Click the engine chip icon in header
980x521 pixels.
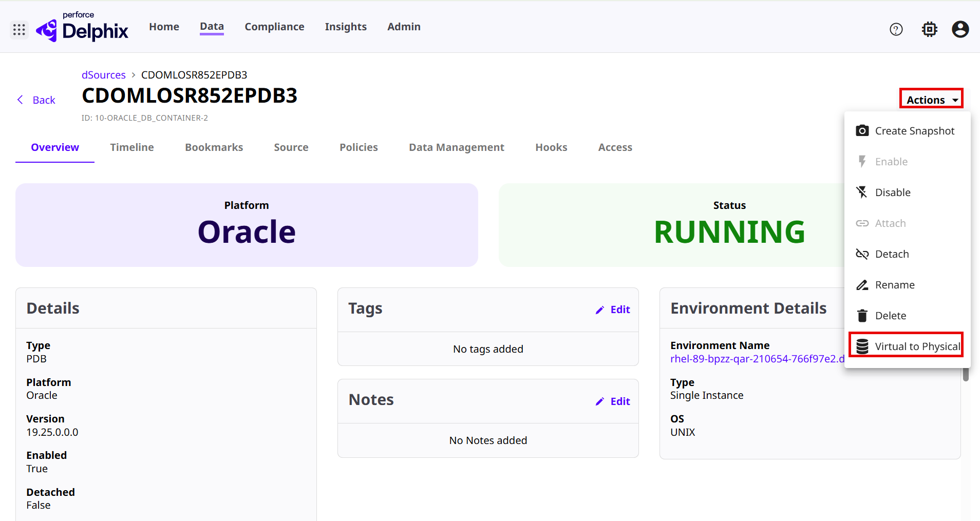930,30
